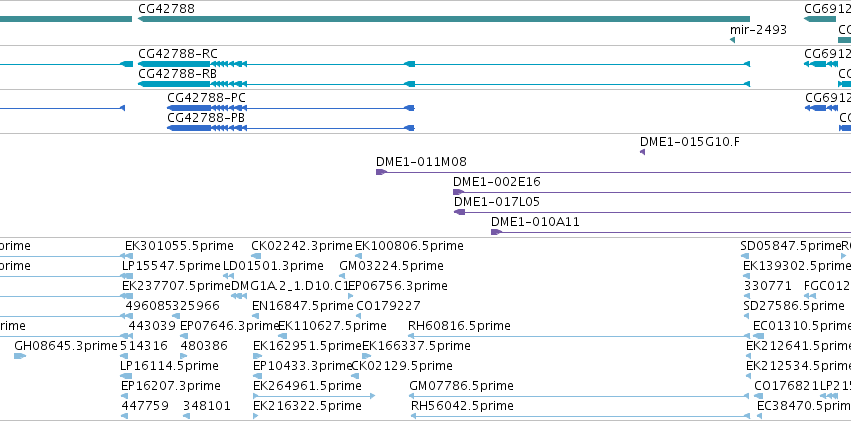The width and height of the screenshot is (851, 421).
Task: Select EP16207.3prime EST label
Action: click(171, 386)
